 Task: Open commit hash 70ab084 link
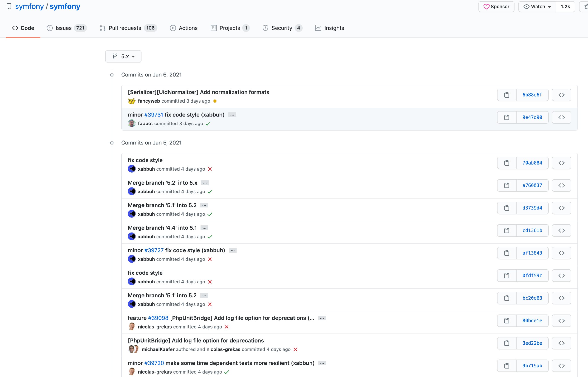(x=532, y=163)
